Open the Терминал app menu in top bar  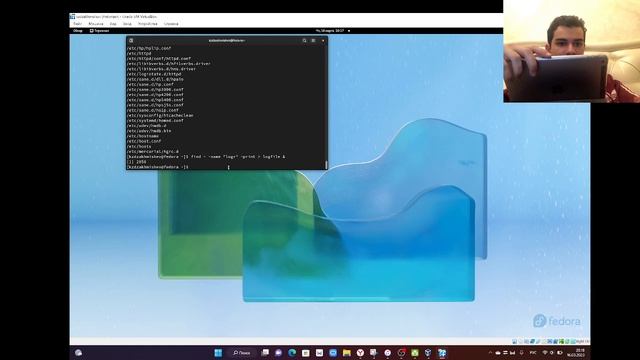(99, 31)
